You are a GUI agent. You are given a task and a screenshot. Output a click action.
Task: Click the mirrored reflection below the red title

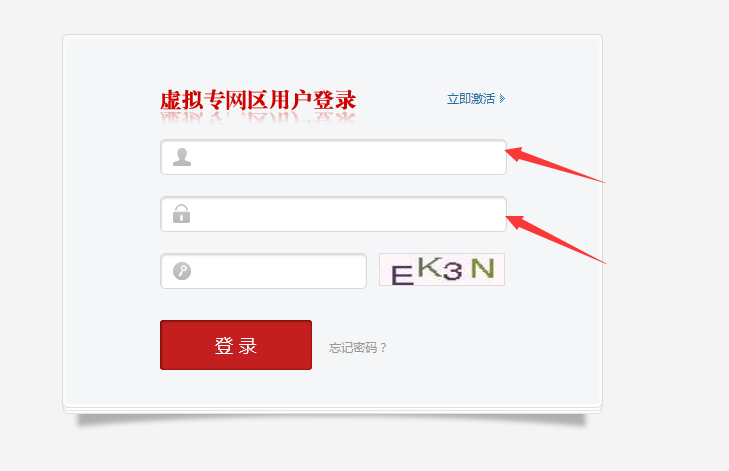pos(258,119)
